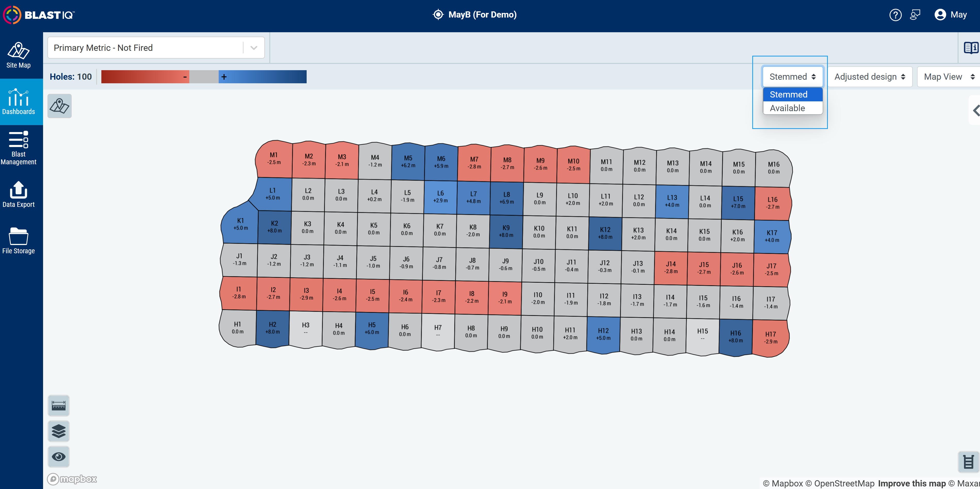The width and height of the screenshot is (980, 489).
Task: Click the Improve this map link
Action: pyautogui.click(x=911, y=483)
